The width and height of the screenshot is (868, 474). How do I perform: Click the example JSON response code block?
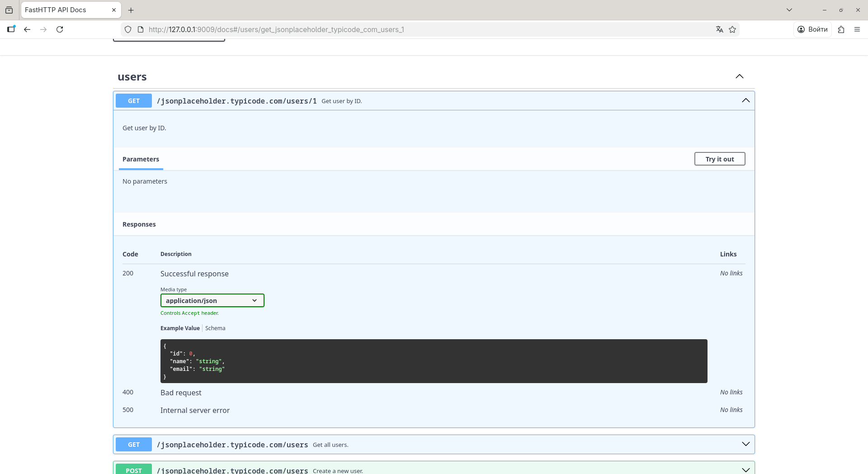point(434,361)
